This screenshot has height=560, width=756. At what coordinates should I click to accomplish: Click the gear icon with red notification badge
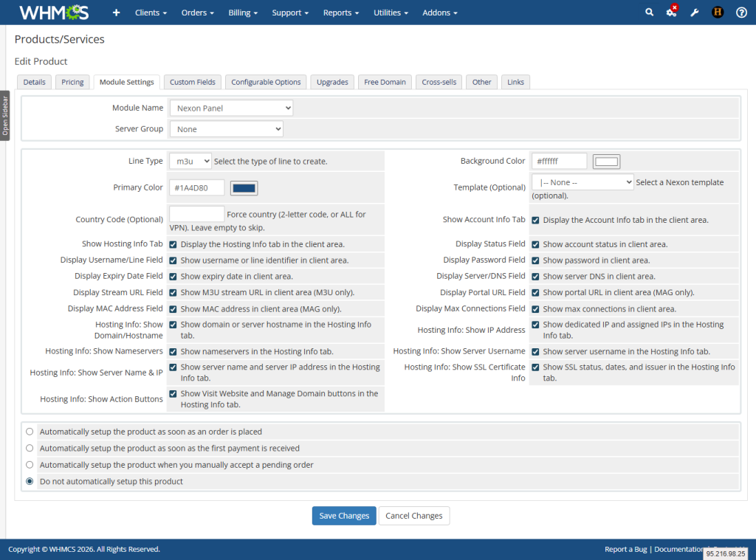670,12
